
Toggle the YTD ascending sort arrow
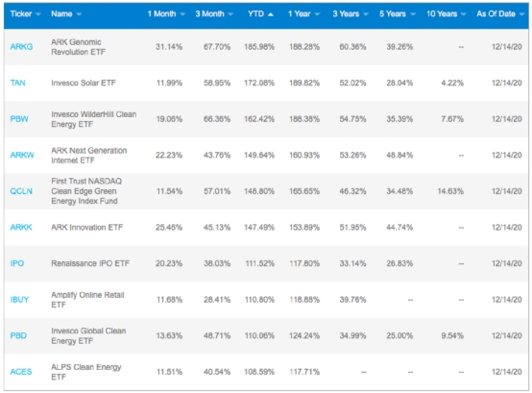point(271,14)
